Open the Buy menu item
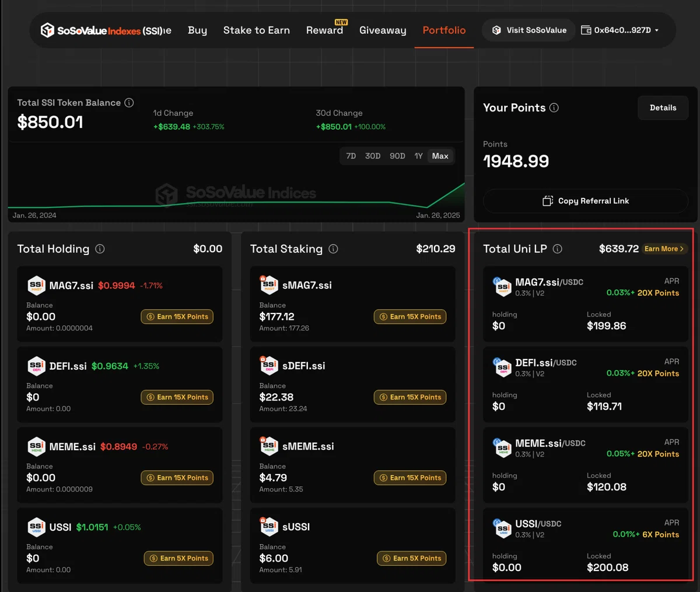The height and width of the screenshot is (592, 700). coord(197,30)
